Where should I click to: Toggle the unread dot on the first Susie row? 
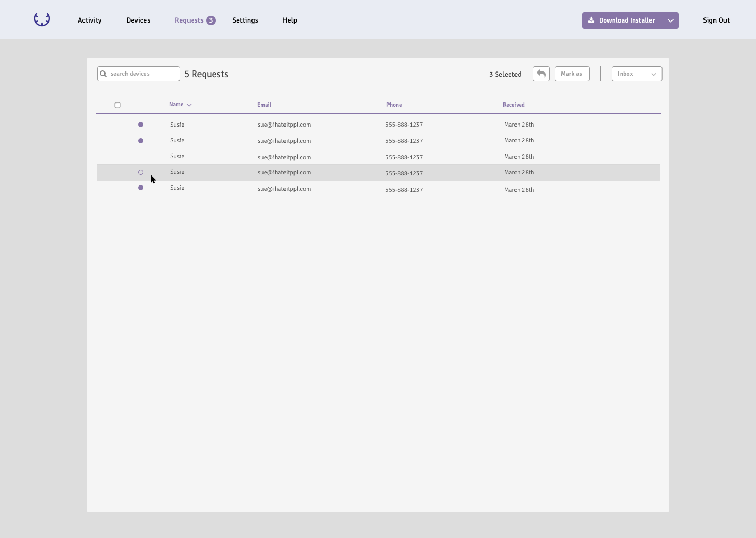pyautogui.click(x=141, y=125)
